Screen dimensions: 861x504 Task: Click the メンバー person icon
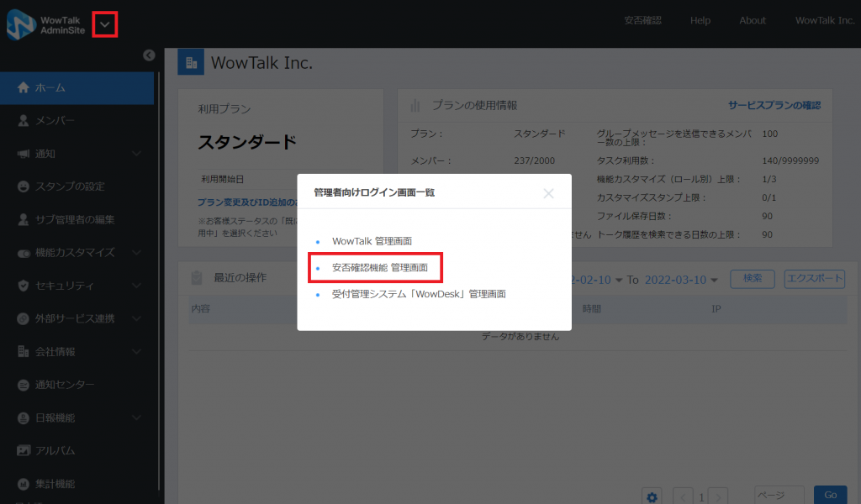point(23,121)
